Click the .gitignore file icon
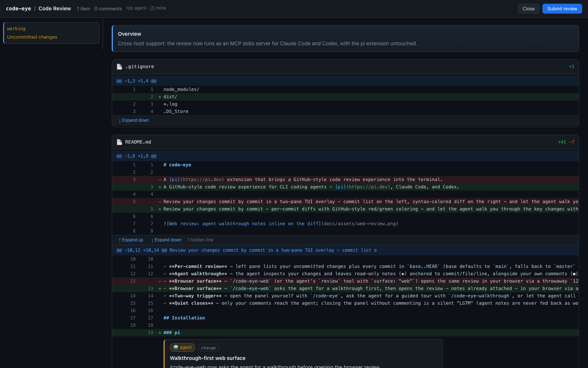The width and height of the screenshot is (588, 368). pyautogui.click(x=119, y=67)
